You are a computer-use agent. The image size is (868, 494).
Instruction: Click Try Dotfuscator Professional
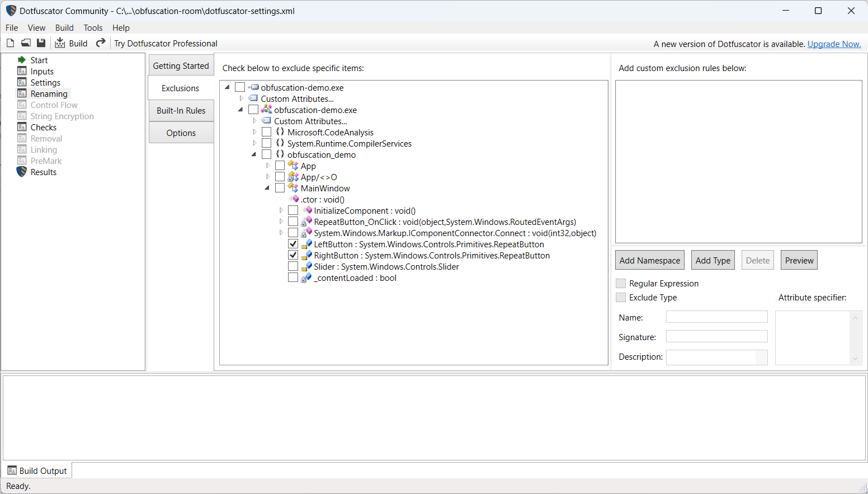pos(166,43)
